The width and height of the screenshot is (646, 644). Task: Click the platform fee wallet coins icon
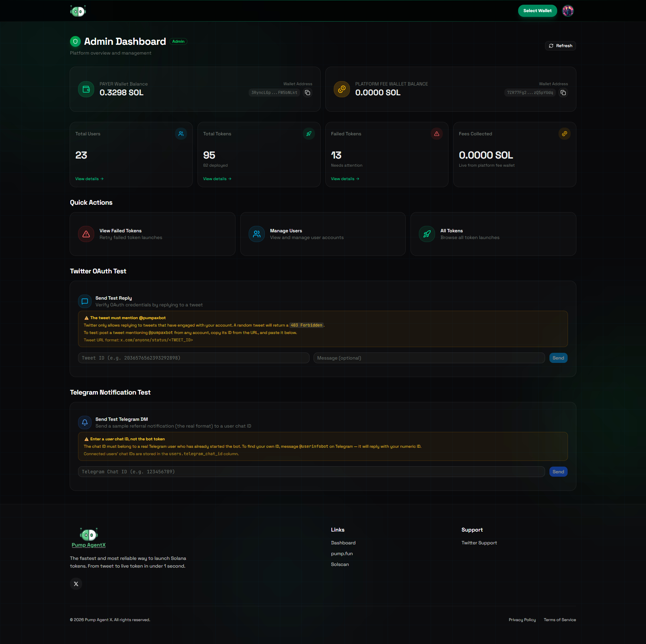pos(342,89)
